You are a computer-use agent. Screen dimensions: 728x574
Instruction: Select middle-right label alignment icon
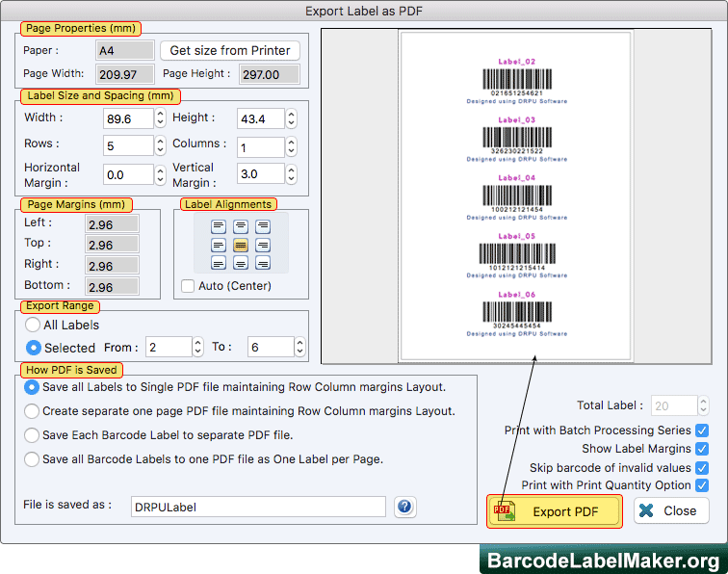point(263,245)
